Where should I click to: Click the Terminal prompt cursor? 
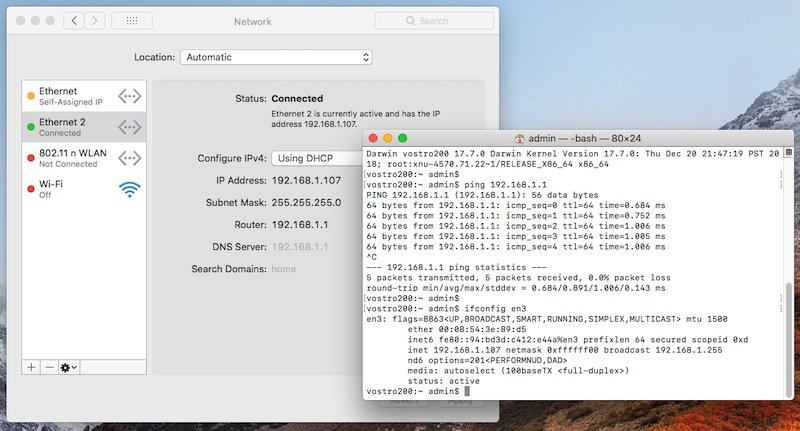[x=467, y=391]
